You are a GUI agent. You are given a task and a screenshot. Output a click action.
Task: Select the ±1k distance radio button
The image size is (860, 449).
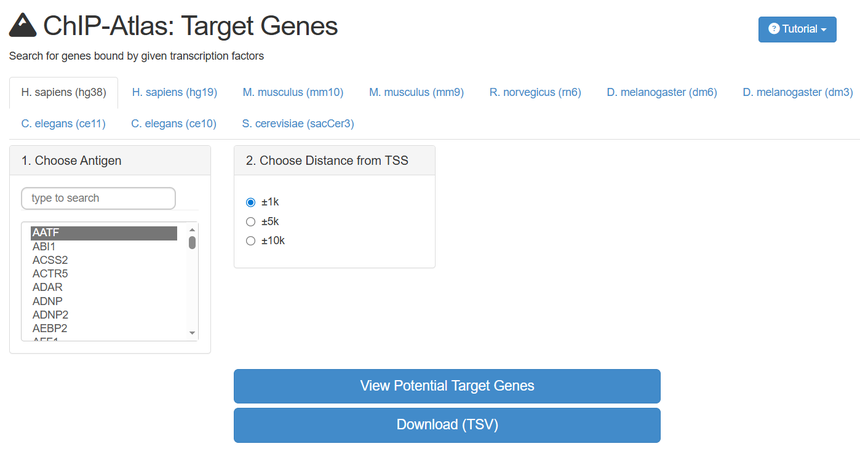click(251, 202)
